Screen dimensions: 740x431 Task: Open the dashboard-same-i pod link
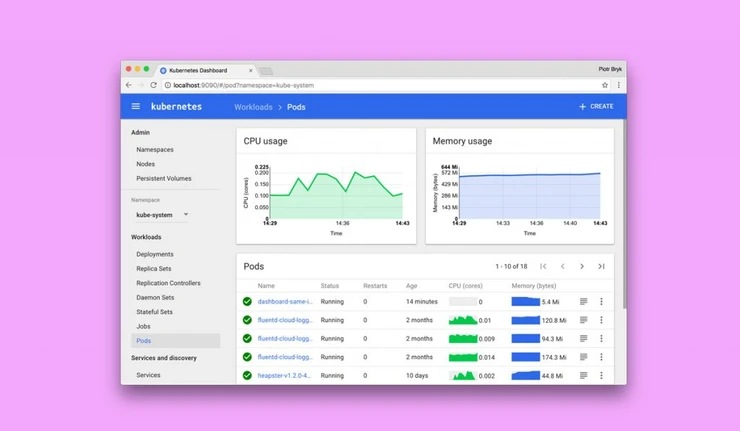285,301
